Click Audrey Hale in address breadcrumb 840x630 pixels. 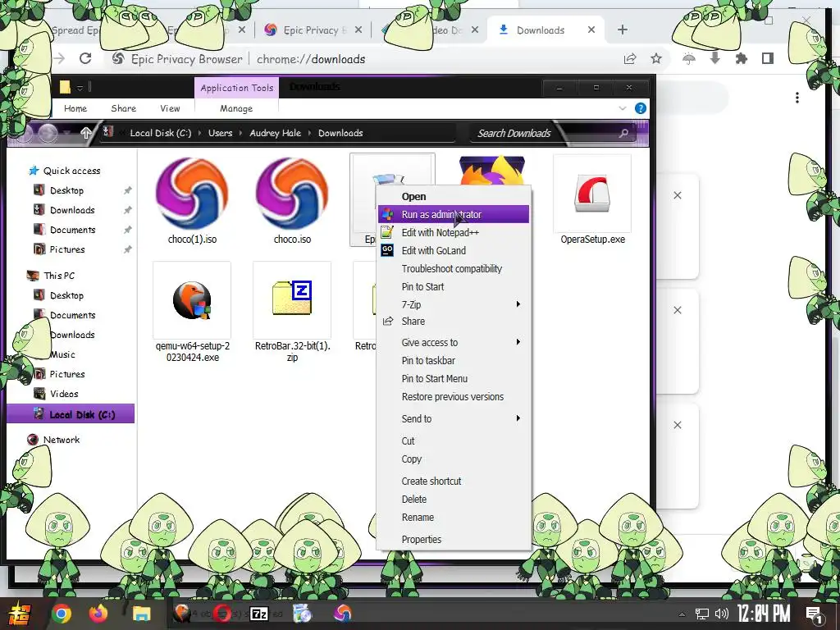coord(276,133)
